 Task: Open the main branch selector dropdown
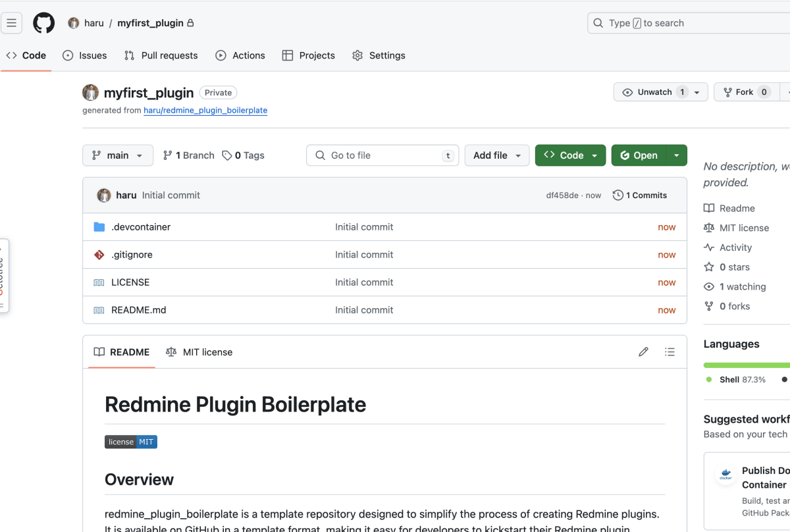(x=118, y=155)
